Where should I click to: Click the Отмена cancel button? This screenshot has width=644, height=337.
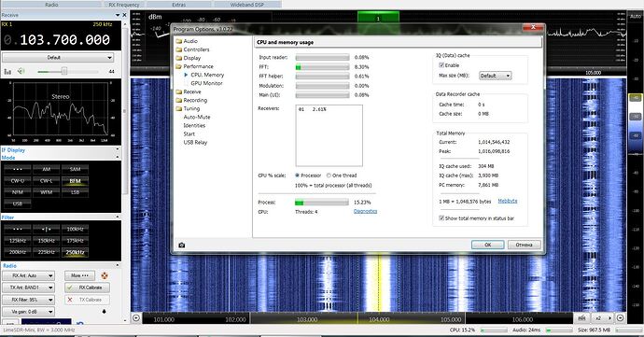tap(525, 245)
